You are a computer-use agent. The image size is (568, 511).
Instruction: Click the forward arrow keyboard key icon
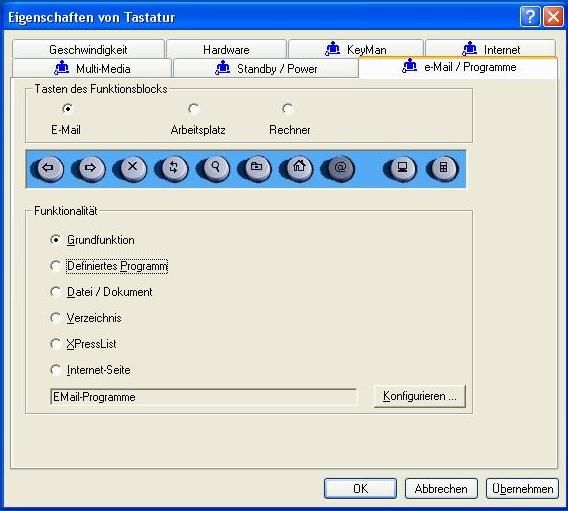(x=91, y=169)
